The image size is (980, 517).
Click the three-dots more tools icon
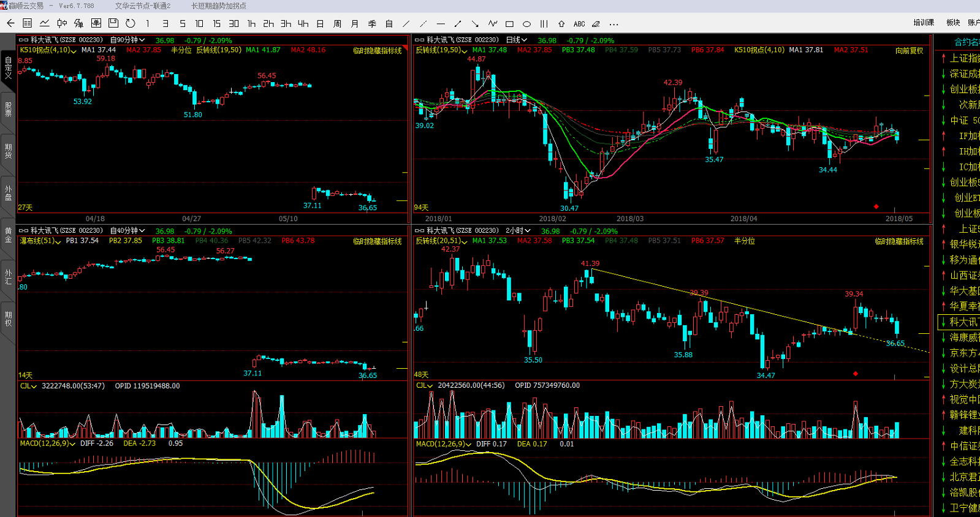pyautogui.click(x=613, y=24)
